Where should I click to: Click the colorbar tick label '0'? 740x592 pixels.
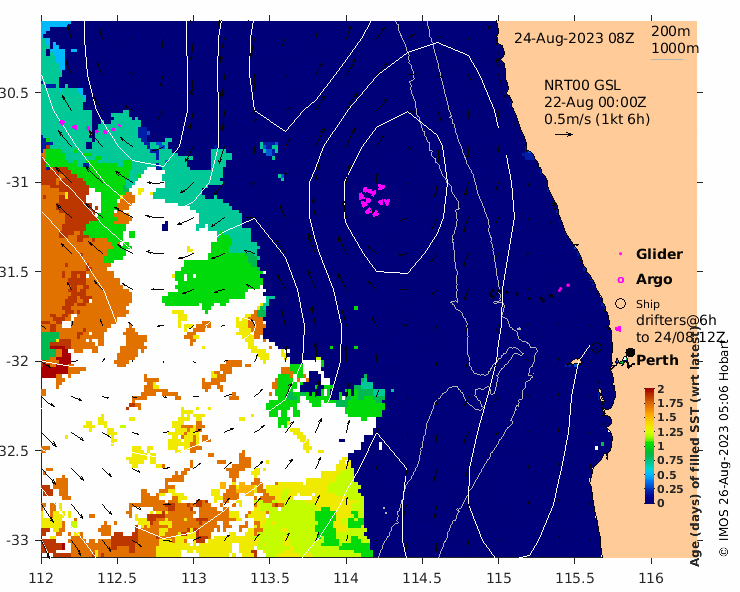[x=661, y=503]
